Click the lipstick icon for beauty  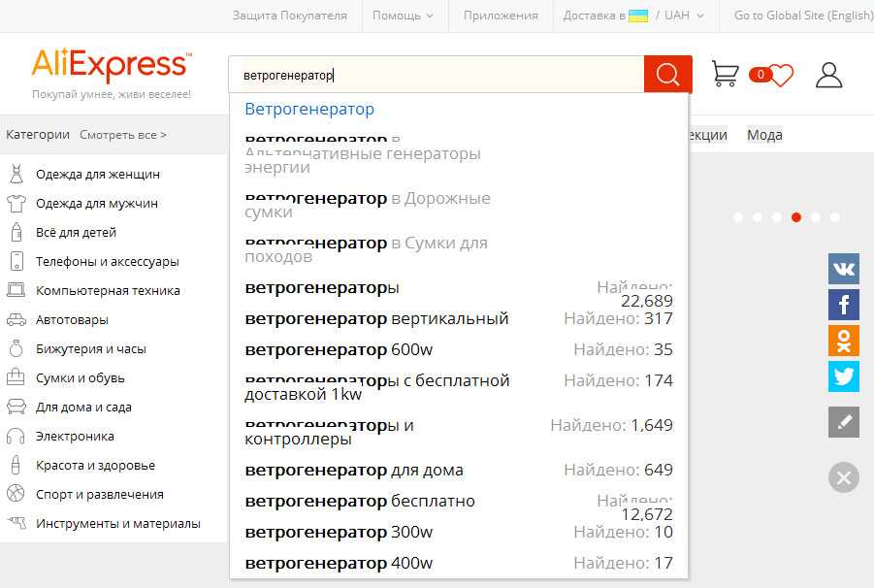16,465
